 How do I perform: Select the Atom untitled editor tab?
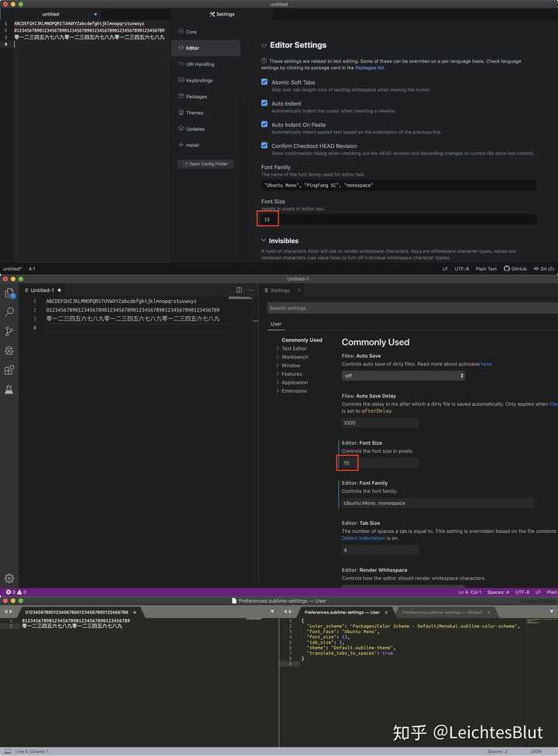click(50, 15)
